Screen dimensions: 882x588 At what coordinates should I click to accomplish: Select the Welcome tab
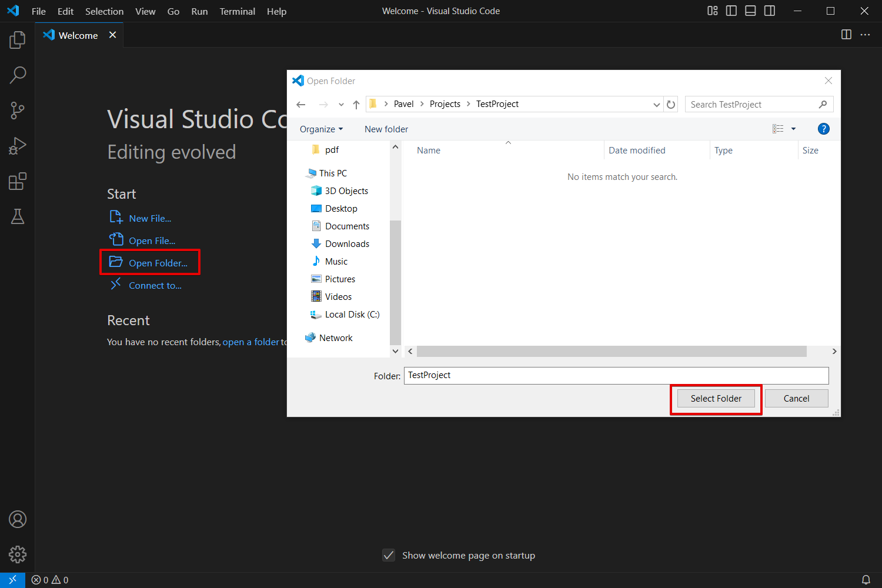click(x=76, y=35)
